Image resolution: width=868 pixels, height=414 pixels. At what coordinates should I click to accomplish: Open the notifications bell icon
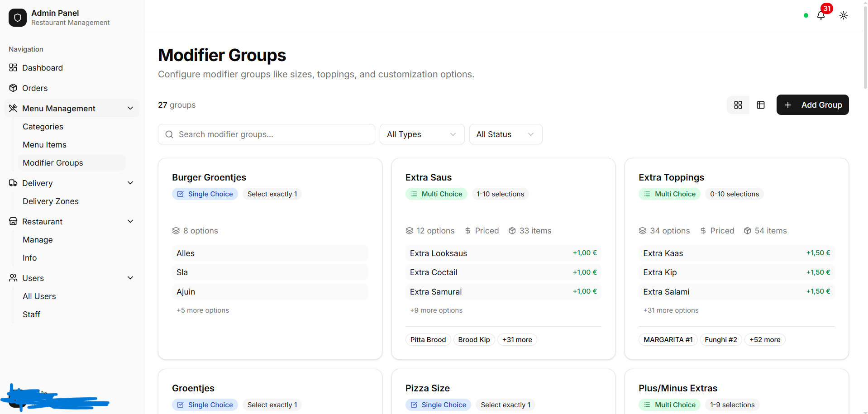pos(820,15)
